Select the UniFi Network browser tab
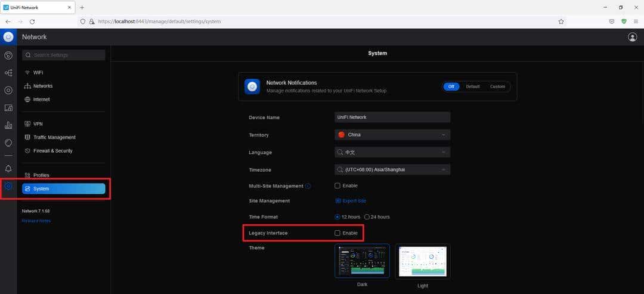 pos(38,7)
